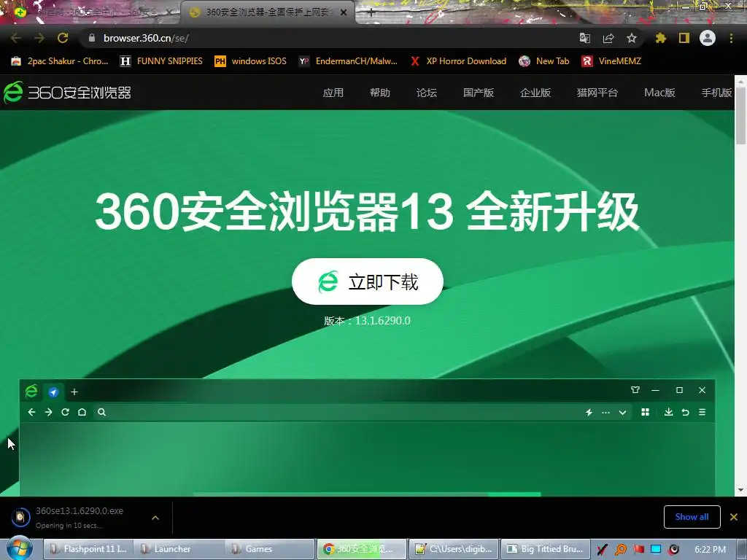Open the Mac版 navigation item

[x=659, y=93]
